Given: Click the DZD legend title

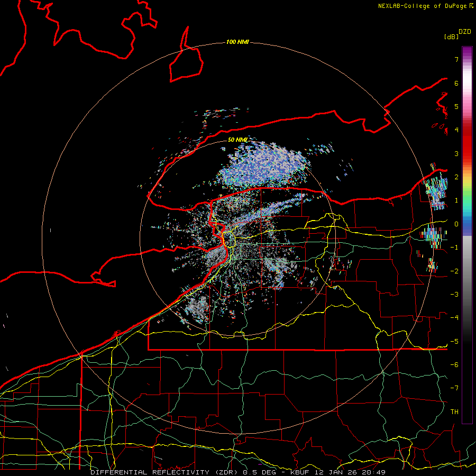Looking at the screenshot, I should (x=465, y=32).
